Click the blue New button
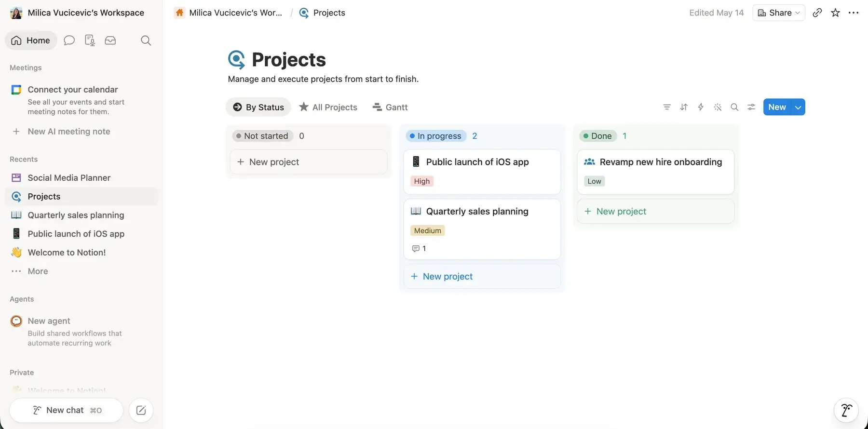The width and height of the screenshot is (868, 429). [x=777, y=107]
